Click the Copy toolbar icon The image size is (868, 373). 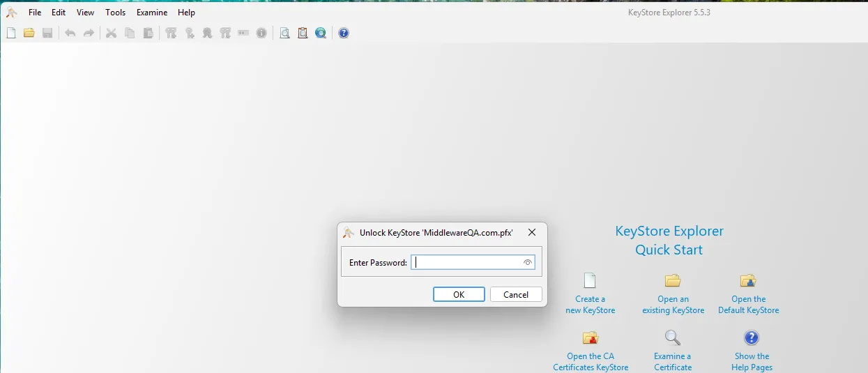(x=130, y=33)
